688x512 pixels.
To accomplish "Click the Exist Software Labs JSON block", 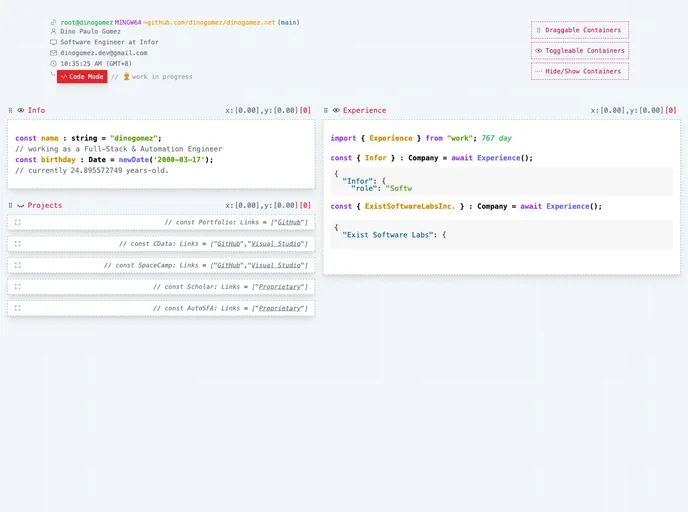I will tap(502, 235).
